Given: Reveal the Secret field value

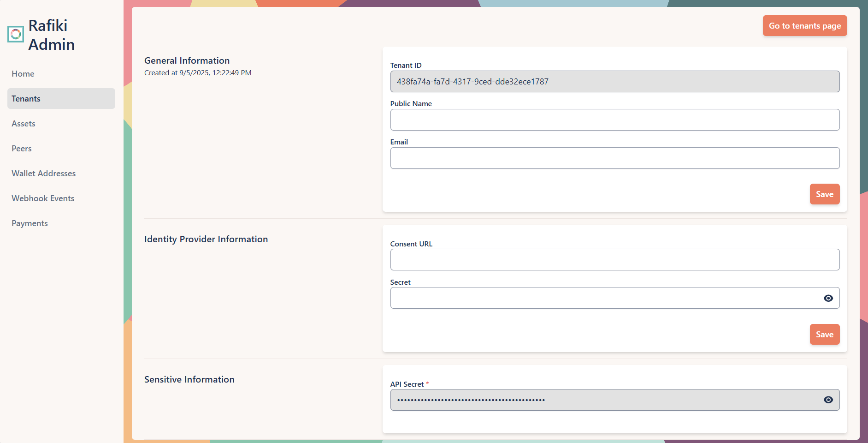Looking at the screenshot, I should click(x=828, y=298).
